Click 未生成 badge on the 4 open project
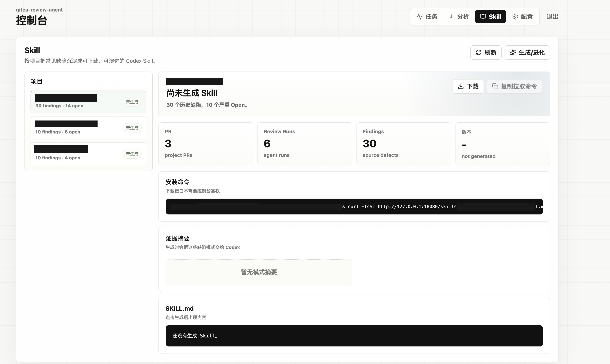This screenshot has height=364, width=610. pos(132,154)
